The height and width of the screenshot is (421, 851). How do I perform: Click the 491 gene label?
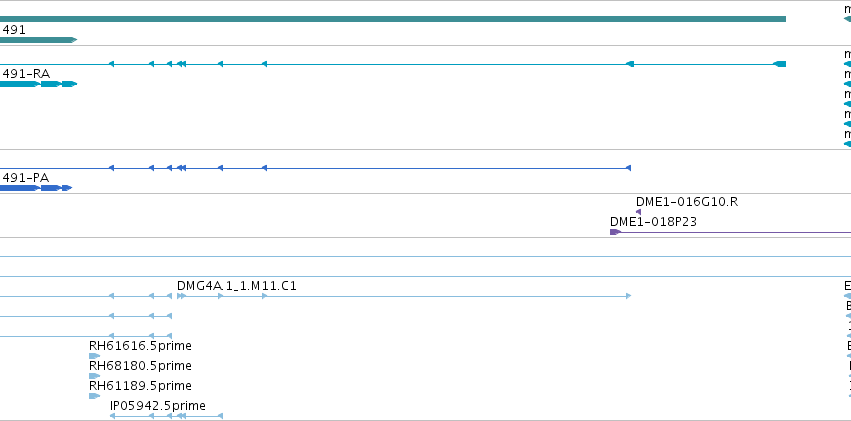pos(14,30)
